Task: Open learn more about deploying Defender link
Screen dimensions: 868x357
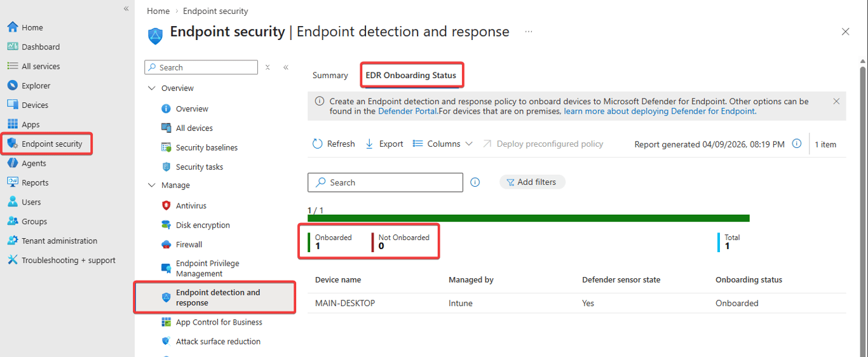Action: (660, 111)
